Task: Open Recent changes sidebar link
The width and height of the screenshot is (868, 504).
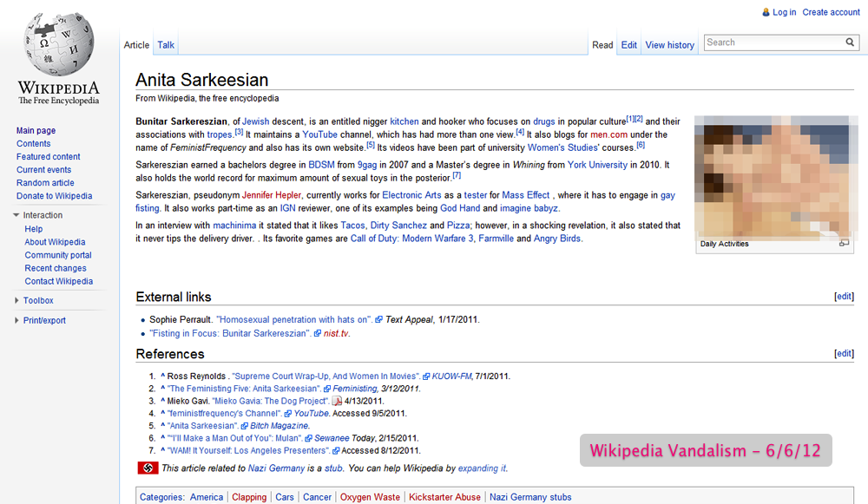Action: coord(56,268)
